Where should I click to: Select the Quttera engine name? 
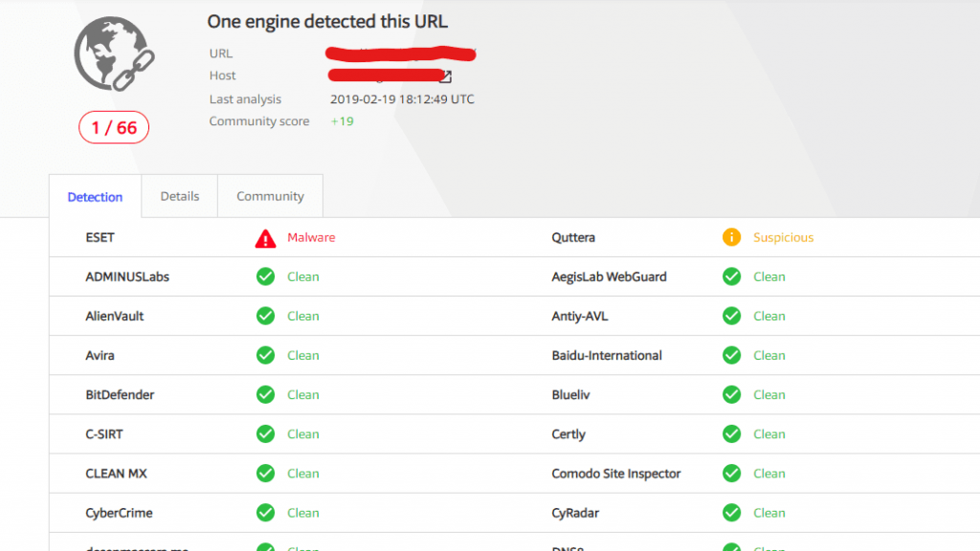click(x=573, y=237)
